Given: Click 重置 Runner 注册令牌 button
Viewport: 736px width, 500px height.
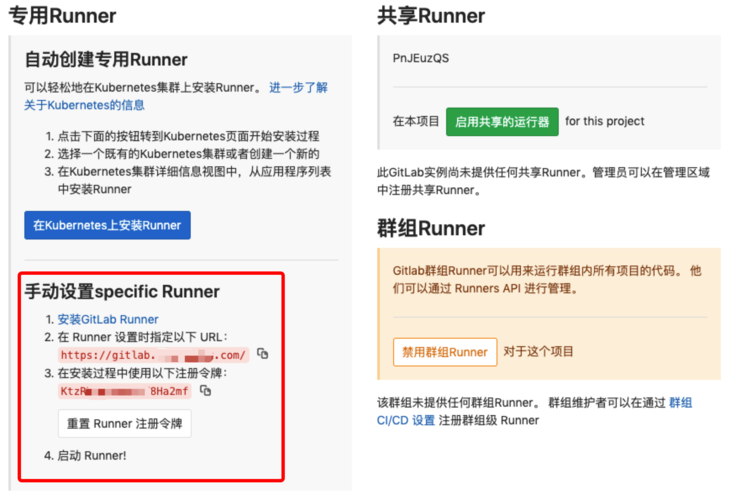Looking at the screenshot, I should coord(124,423).
